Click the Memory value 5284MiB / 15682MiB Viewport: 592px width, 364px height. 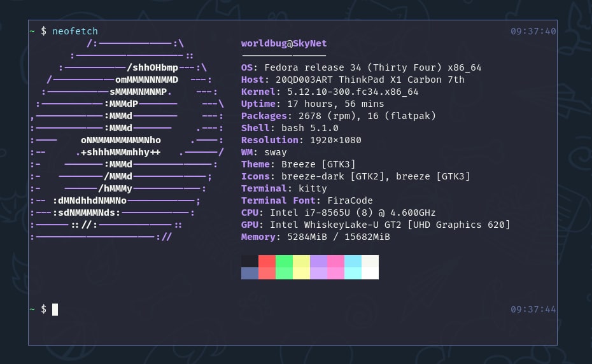(x=338, y=237)
